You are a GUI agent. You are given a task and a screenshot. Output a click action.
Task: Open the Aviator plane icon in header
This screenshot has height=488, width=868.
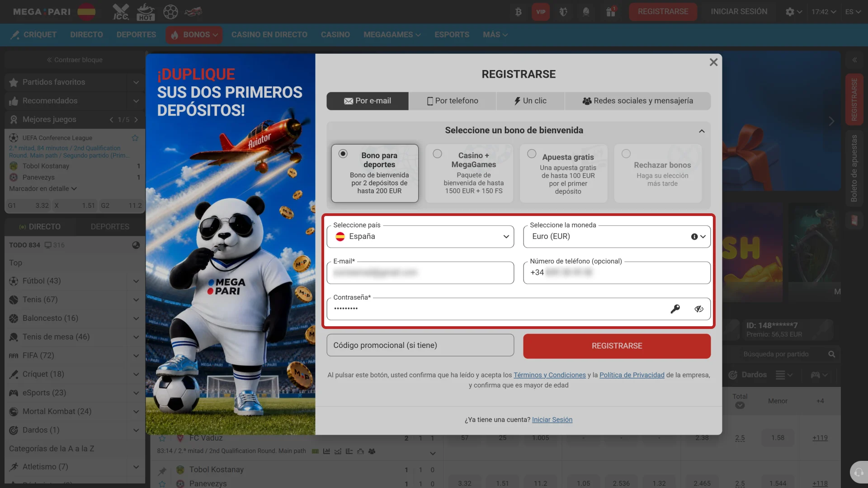[193, 12]
